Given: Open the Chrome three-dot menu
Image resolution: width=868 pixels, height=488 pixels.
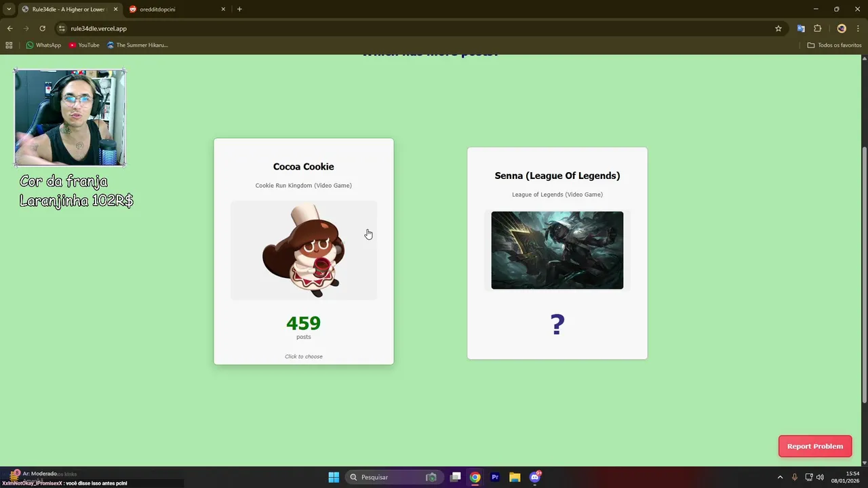Looking at the screenshot, I should (x=859, y=28).
